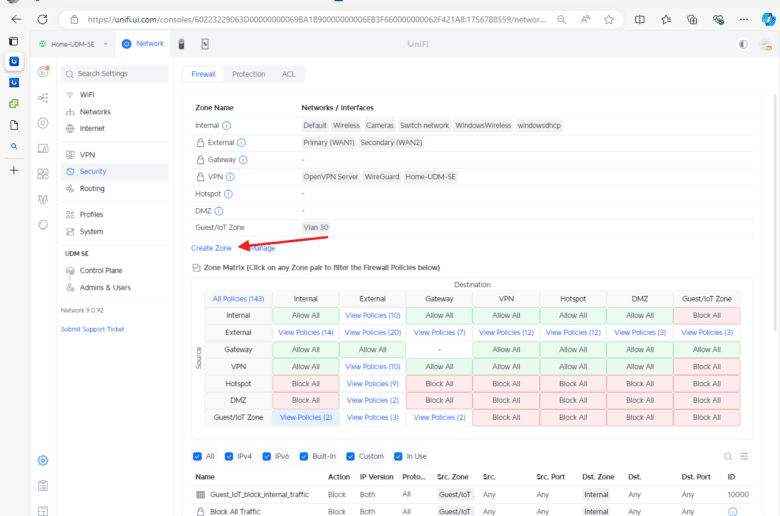Click info icon next to VPN zone
This screenshot has height=516, width=780.
click(x=230, y=177)
